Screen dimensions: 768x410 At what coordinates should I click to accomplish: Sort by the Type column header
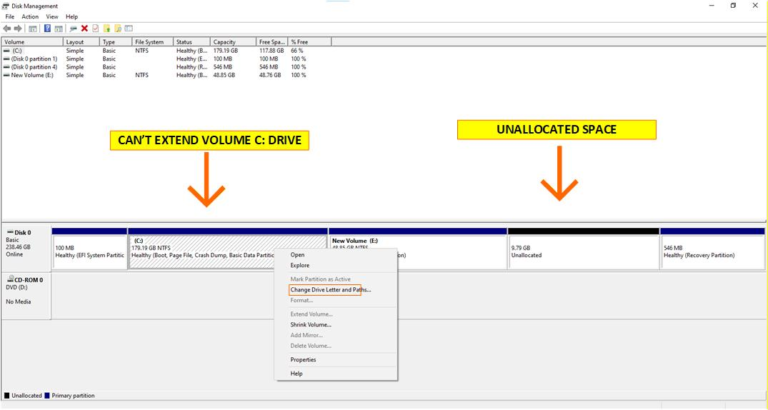coord(116,42)
